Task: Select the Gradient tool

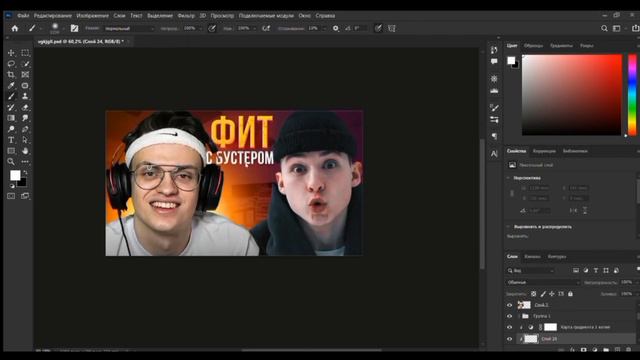Action: [11, 118]
